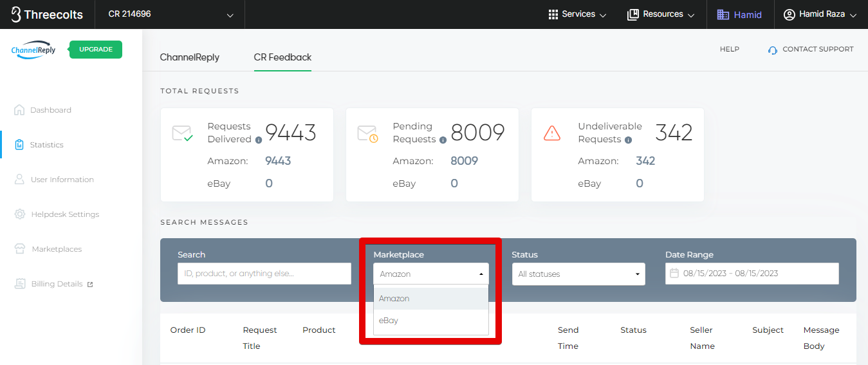Viewport: 868px width, 365px height.
Task: Click the ChannelReply logo in sidebar
Action: click(33, 50)
